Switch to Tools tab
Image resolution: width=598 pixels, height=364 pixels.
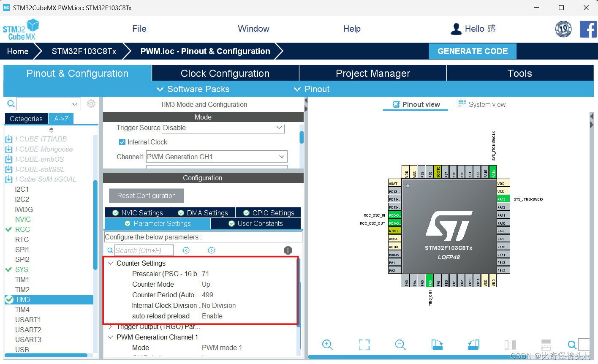[520, 73]
